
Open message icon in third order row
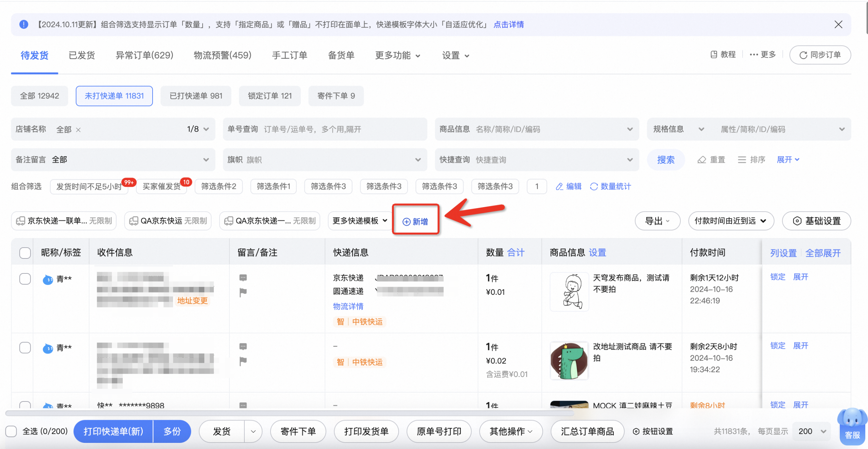click(243, 405)
